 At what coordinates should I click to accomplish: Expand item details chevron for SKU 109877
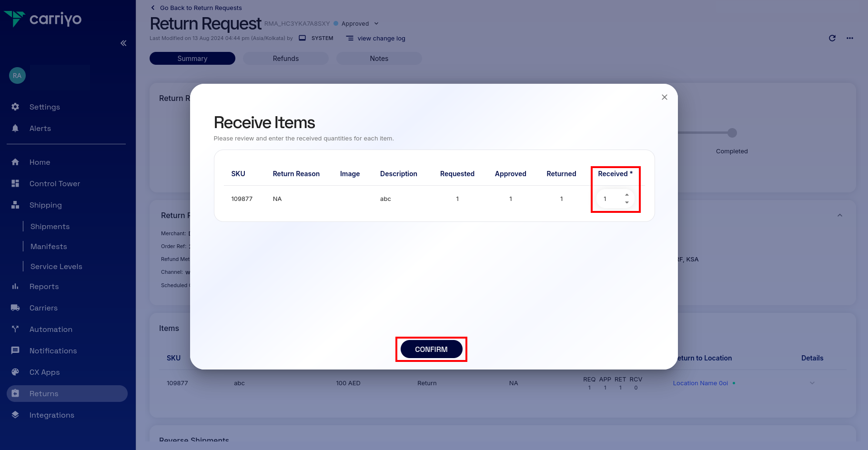point(812,383)
